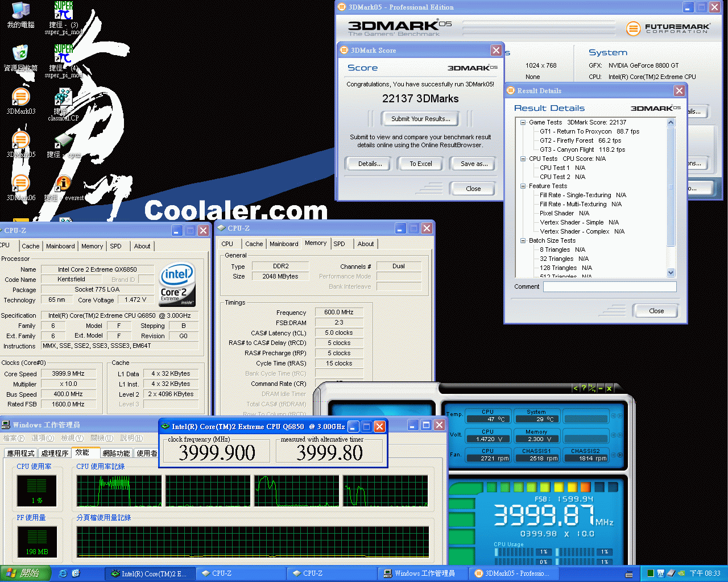Image resolution: width=728 pixels, height=582 pixels.
Task: Click the To Excel button
Action: 421,164
